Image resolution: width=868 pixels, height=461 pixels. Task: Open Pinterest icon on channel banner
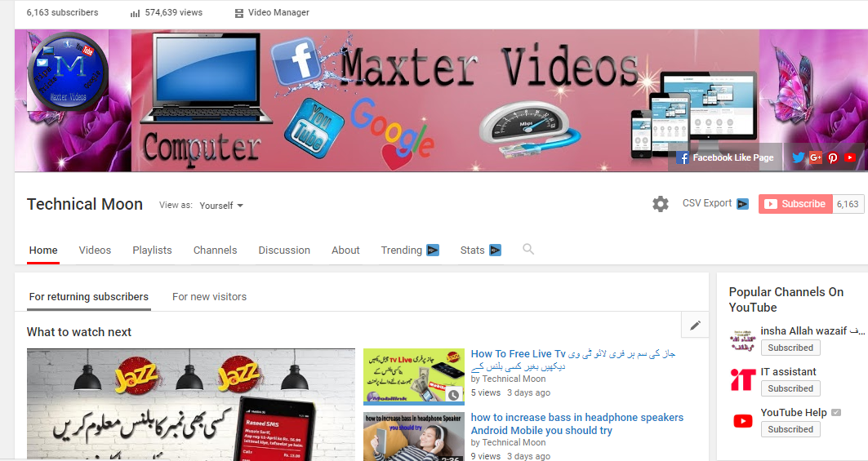pyautogui.click(x=833, y=157)
